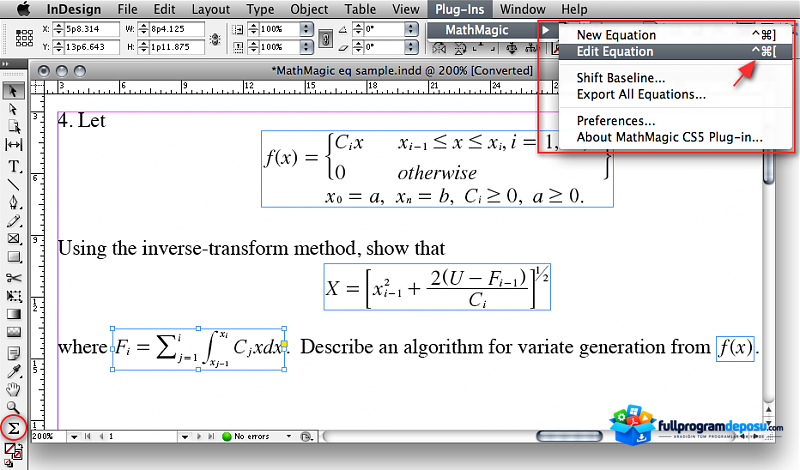Select the Gap tool
This screenshot has width=800, height=470.
click(x=14, y=145)
